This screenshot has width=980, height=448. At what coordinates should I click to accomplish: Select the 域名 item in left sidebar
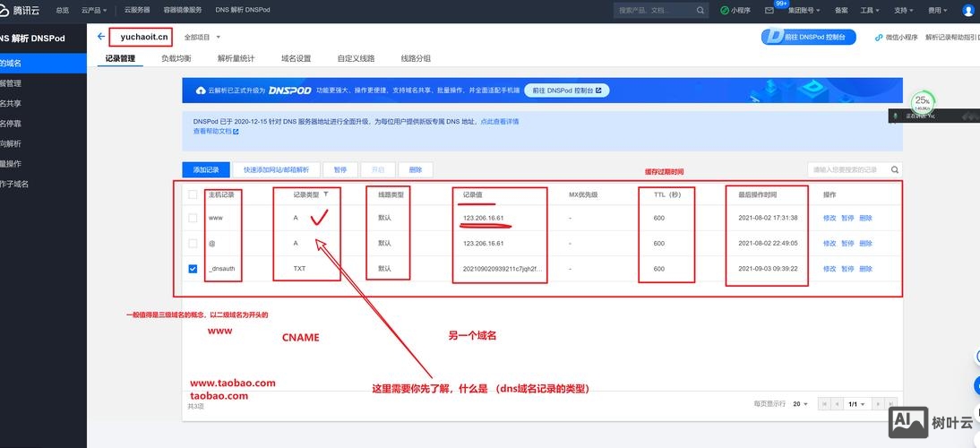click(x=43, y=63)
